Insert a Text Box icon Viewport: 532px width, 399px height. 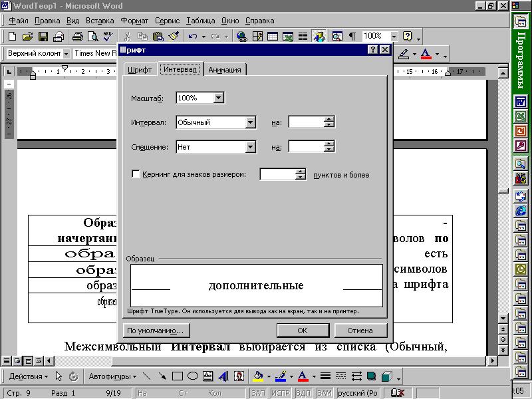pyautogui.click(x=207, y=376)
